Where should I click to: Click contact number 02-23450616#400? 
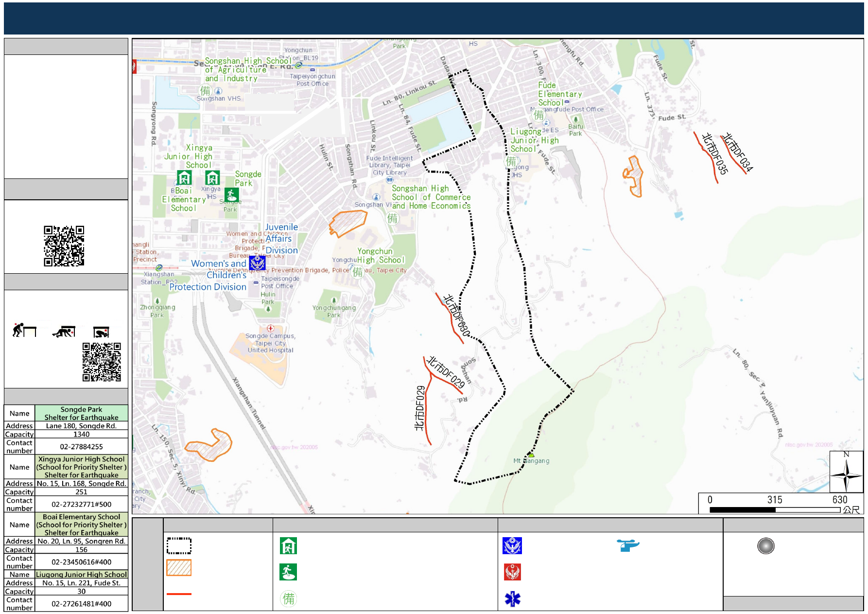81,562
